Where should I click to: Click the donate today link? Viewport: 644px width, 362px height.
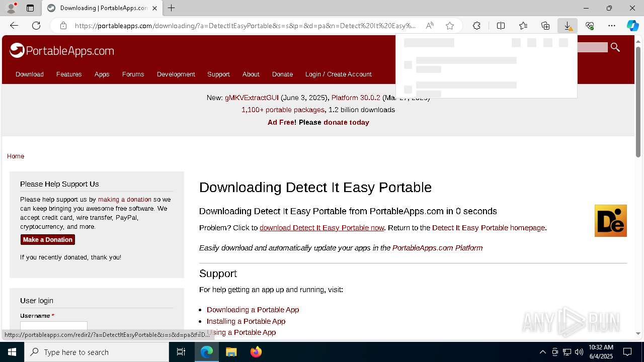[x=346, y=122]
